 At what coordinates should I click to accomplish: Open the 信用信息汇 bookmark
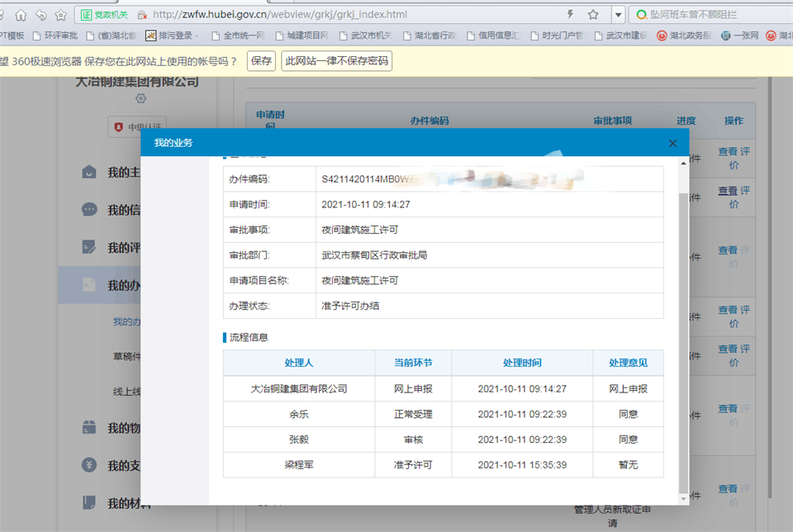[x=493, y=36]
